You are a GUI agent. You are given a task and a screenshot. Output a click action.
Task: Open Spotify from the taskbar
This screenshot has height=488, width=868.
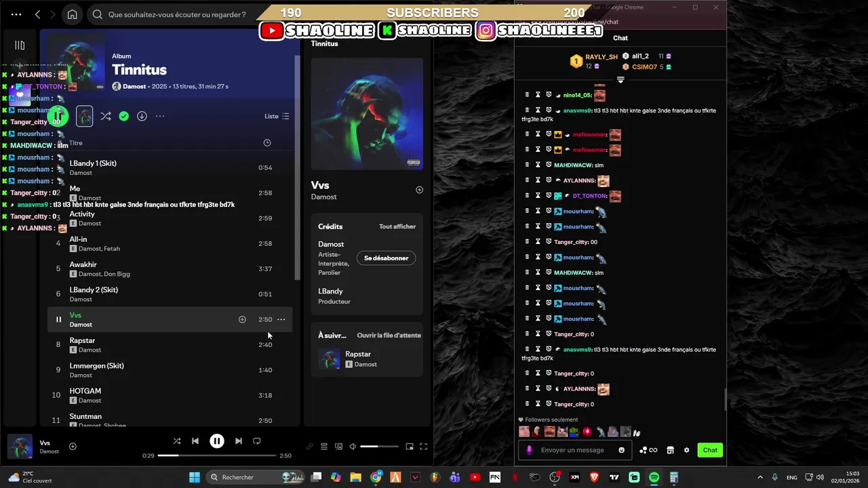pyautogui.click(x=654, y=477)
